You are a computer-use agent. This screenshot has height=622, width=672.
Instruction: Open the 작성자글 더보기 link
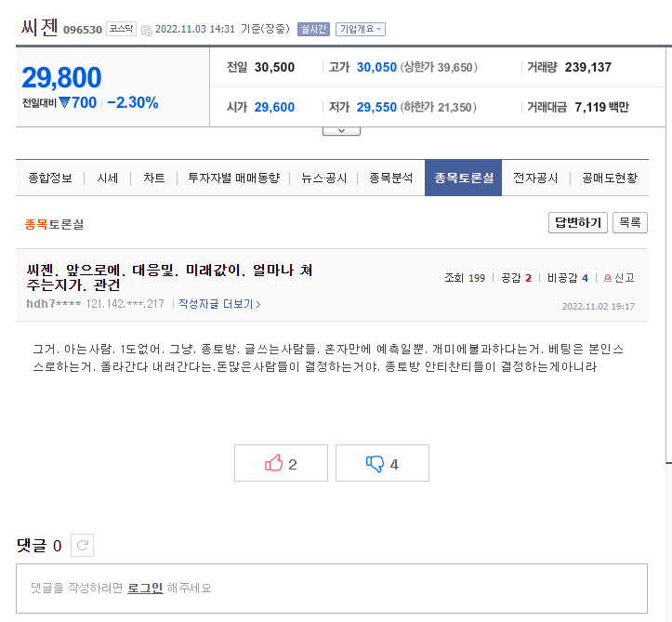point(219,304)
